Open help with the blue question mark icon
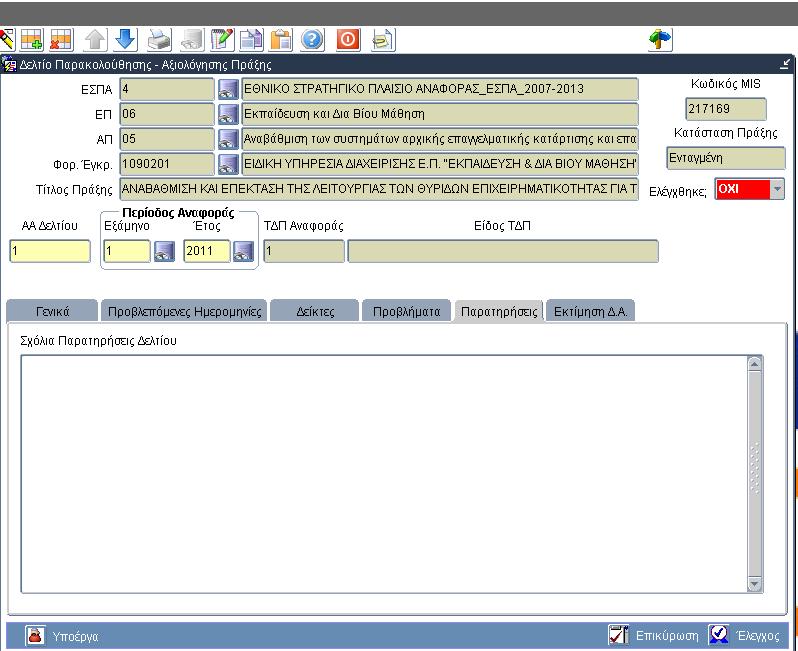This screenshot has height=651, width=798. [x=312, y=39]
